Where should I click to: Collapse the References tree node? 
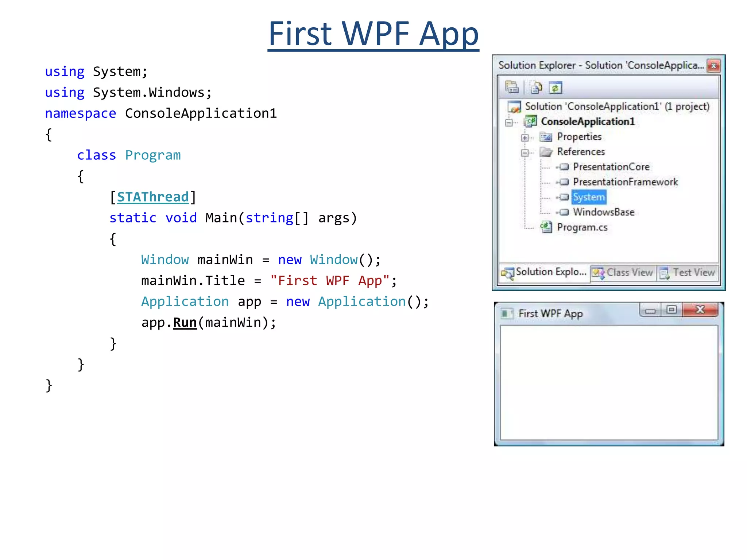[x=525, y=153]
